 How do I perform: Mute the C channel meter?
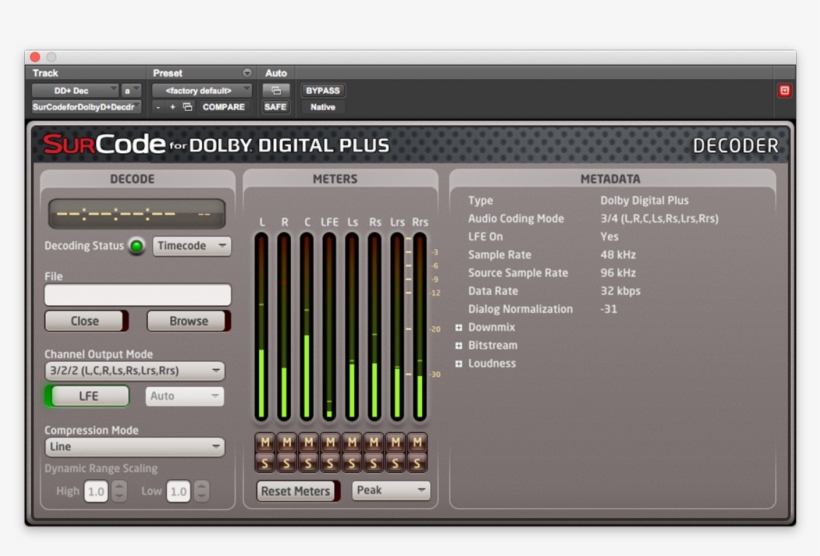[x=309, y=442]
